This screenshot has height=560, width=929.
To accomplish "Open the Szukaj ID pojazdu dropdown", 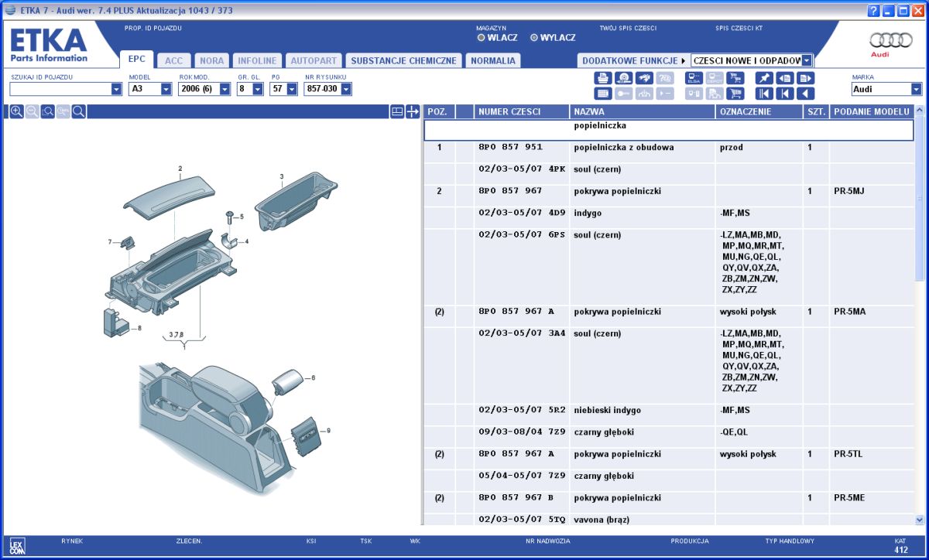I will point(117,89).
